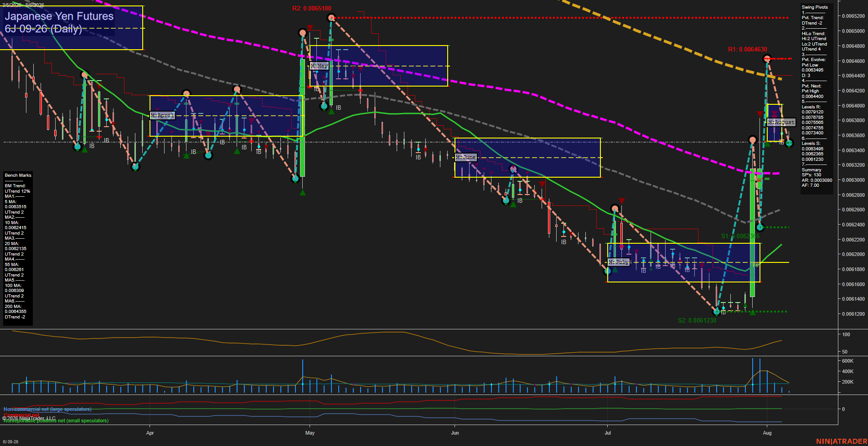The height and width of the screenshot is (446, 868).
Task: Click the '20 MA:' benchmark label
Action: tap(12, 244)
